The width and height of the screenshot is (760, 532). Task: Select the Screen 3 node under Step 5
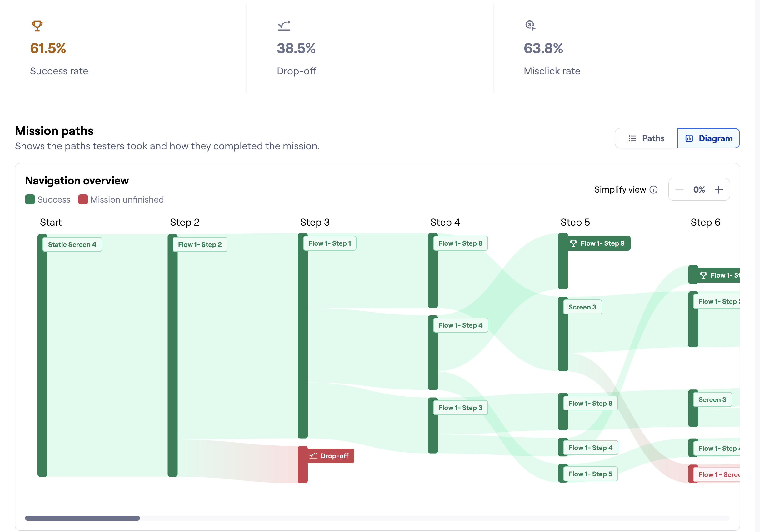point(582,307)
